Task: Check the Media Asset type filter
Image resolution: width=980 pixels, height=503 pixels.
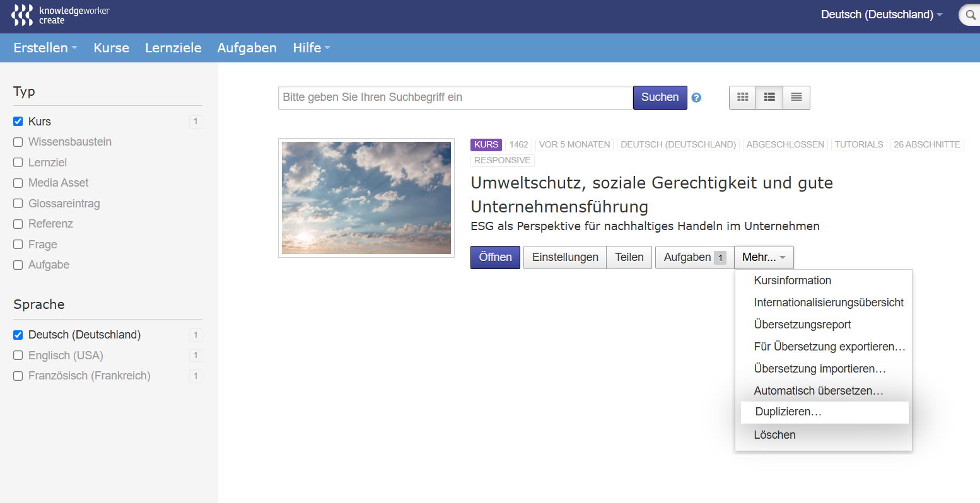Action: coord(18,183)
